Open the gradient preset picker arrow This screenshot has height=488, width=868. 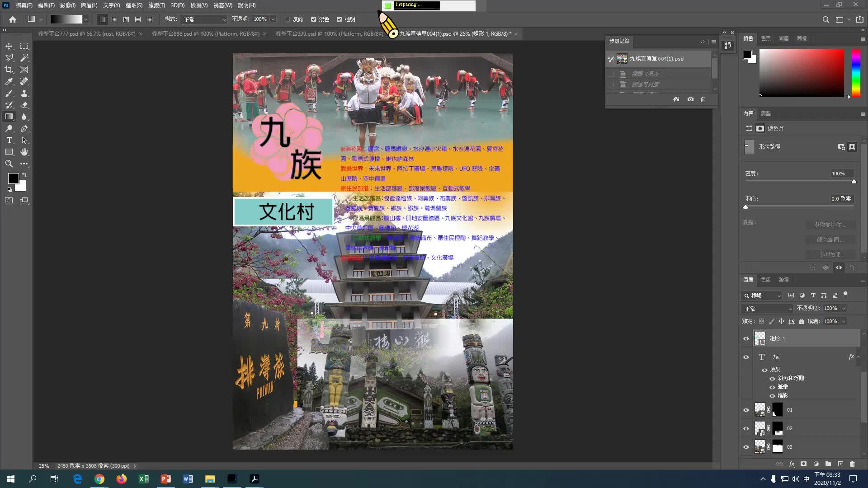85,19
